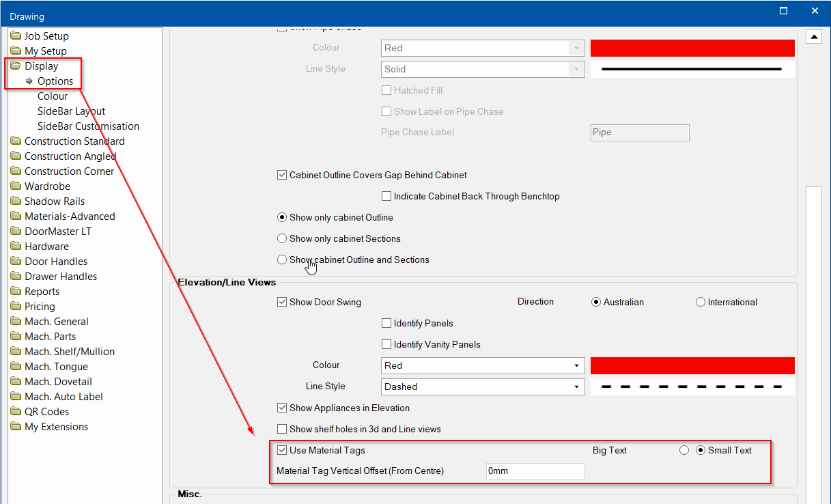Open the Construction Angled folder
Screen dimensions: 831x504
pyautogui.click(x=64, y=156)
